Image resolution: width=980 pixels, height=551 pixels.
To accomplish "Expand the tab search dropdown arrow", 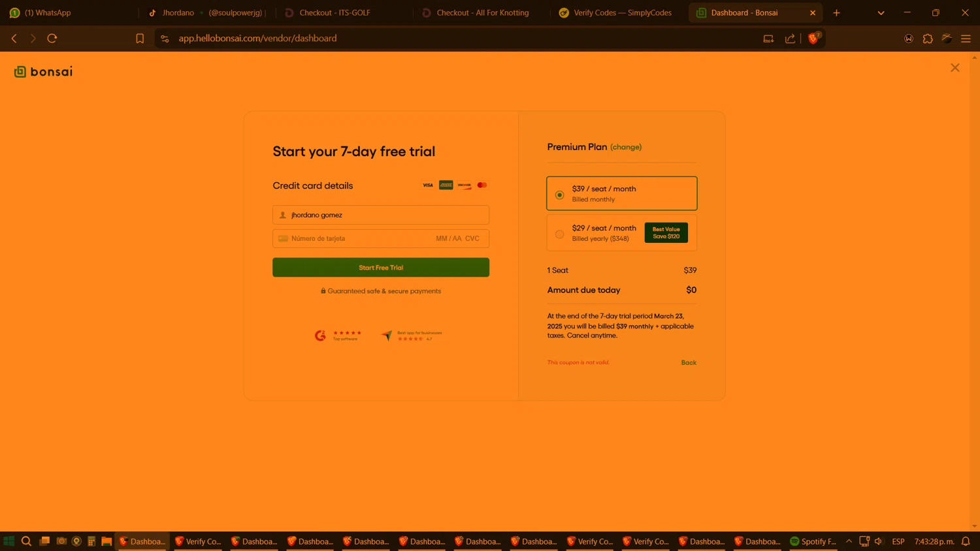I will pyautogui.click(x=881, y=12).
